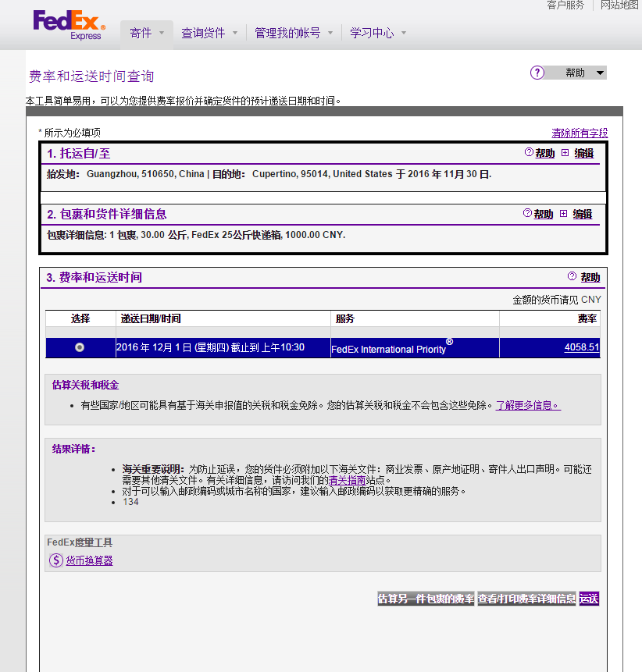Open the 4058.51 rate link
This screenshot has height=672, width=642.
click(x=582, y=347)
